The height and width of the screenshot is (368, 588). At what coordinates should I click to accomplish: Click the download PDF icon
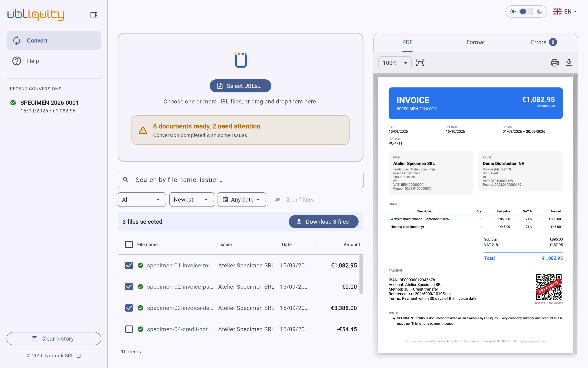pyautogui.click(x=569, y=63)
